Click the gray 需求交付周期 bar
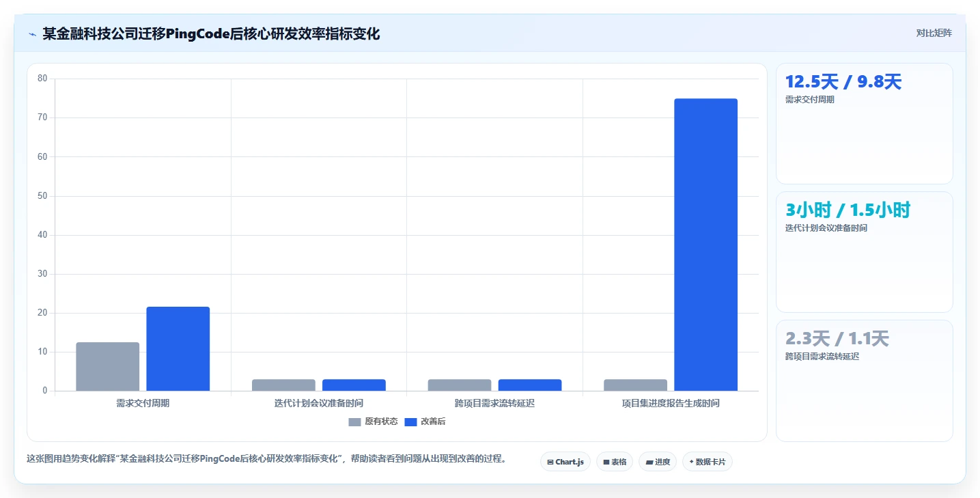The height and width of the screenshot is (498, 980). (x=108, y=367)
